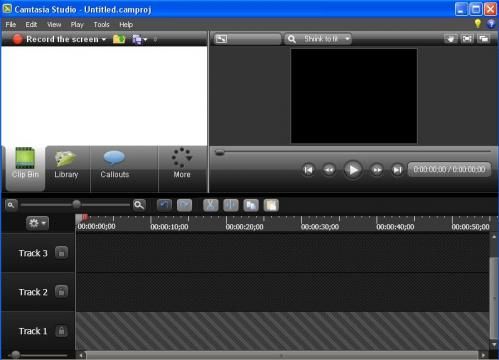
Task: Jump to previous clip button
Action: [x=308, y=170]
